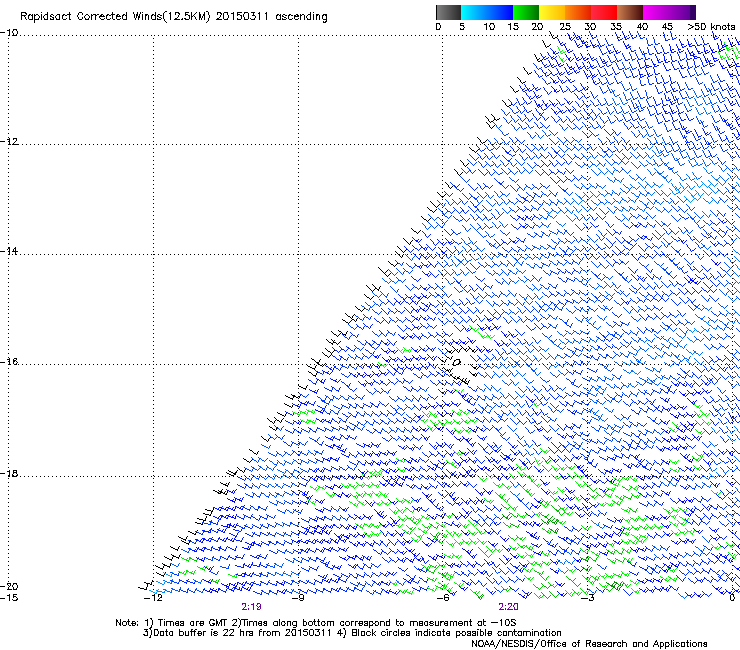Screen dimensions: 740x650
Task: Click the longitude label '-15'
Action: (9, 598)
